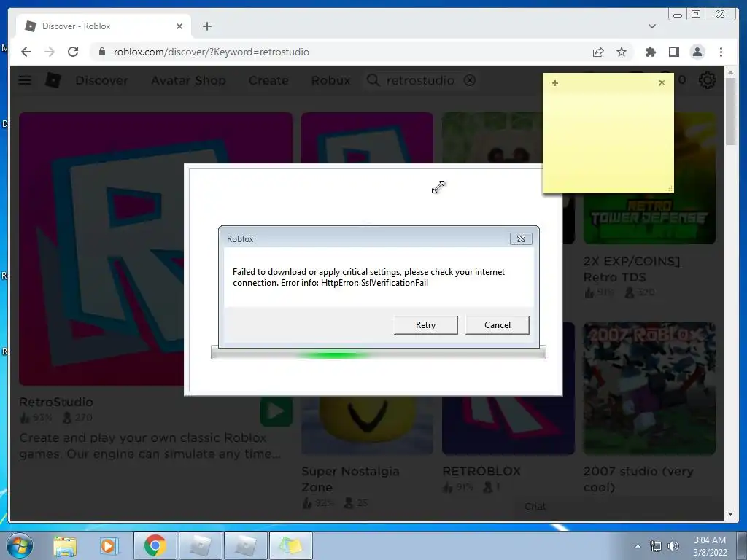The height and width of the screenshot is (560, 747).
Task: Open Robux in Roblox navigation
Action: point(330,80)
